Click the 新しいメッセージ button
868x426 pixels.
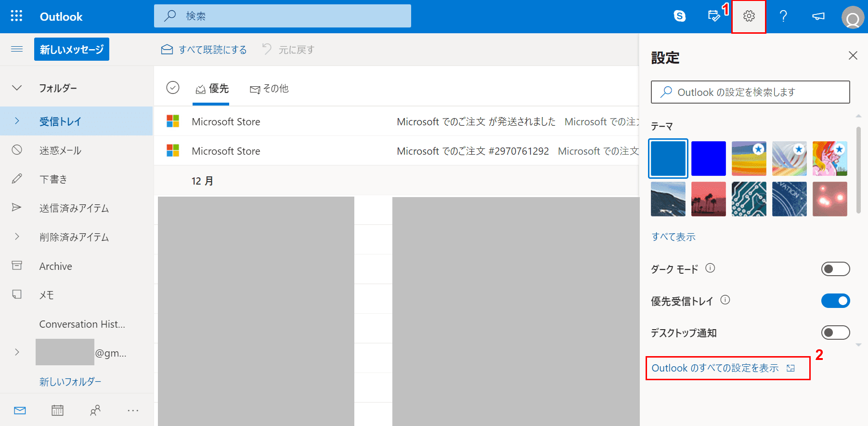tap(72, 50)
